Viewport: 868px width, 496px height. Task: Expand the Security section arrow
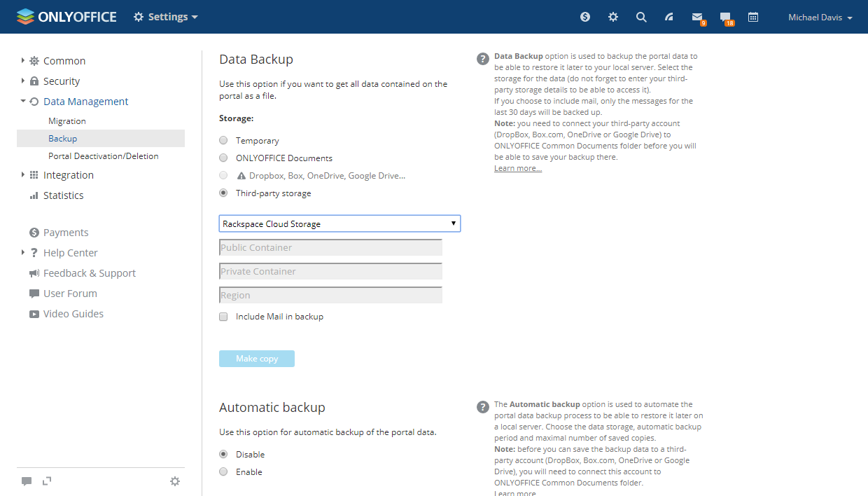coord(22,81)
